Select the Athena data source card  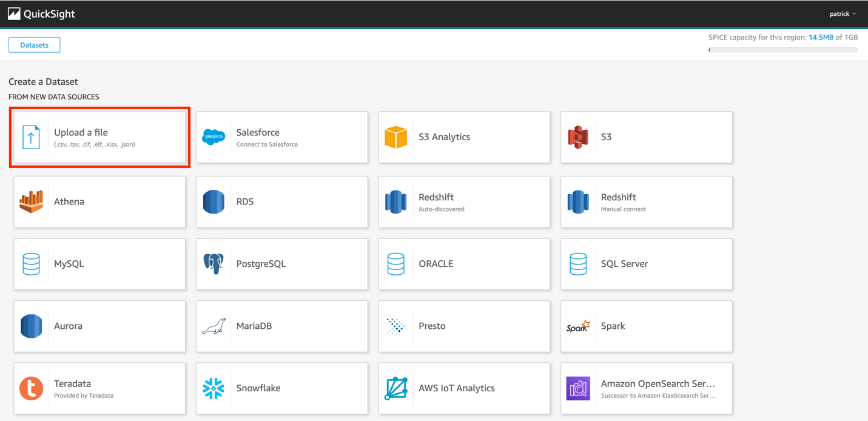point(99,202)
